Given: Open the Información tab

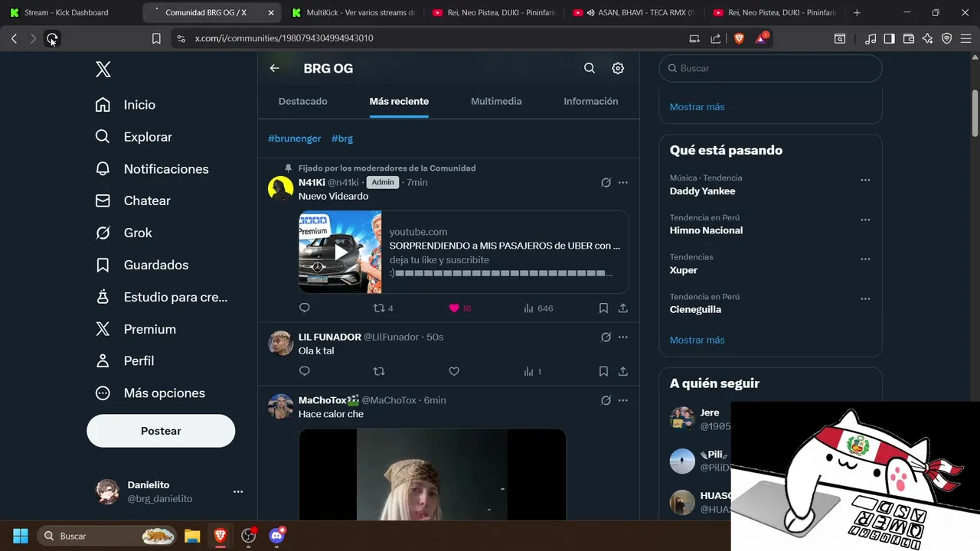Looking at the screenshot, I should pyautogui.click(x=591, y=101).
